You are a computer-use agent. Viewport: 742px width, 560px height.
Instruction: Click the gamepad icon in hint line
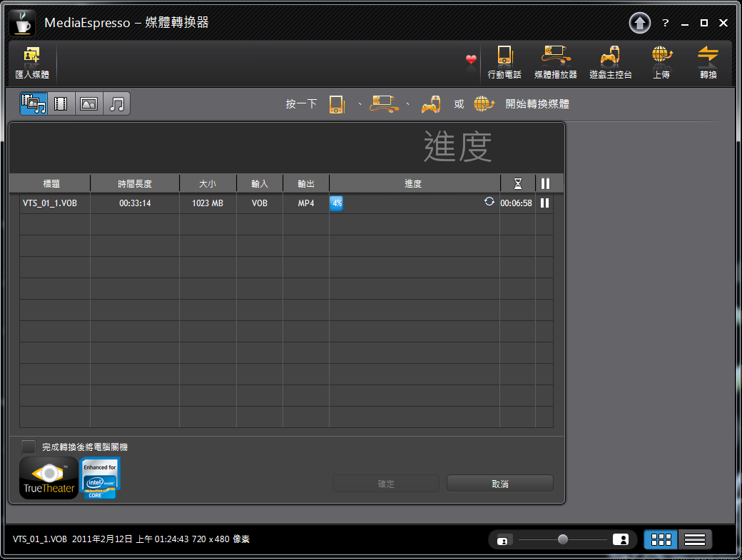[x=431, y=104]
